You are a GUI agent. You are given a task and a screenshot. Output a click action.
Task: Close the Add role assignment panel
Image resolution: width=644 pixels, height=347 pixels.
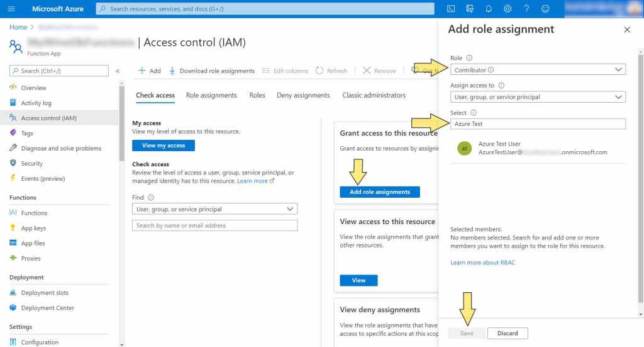point(627,30)
